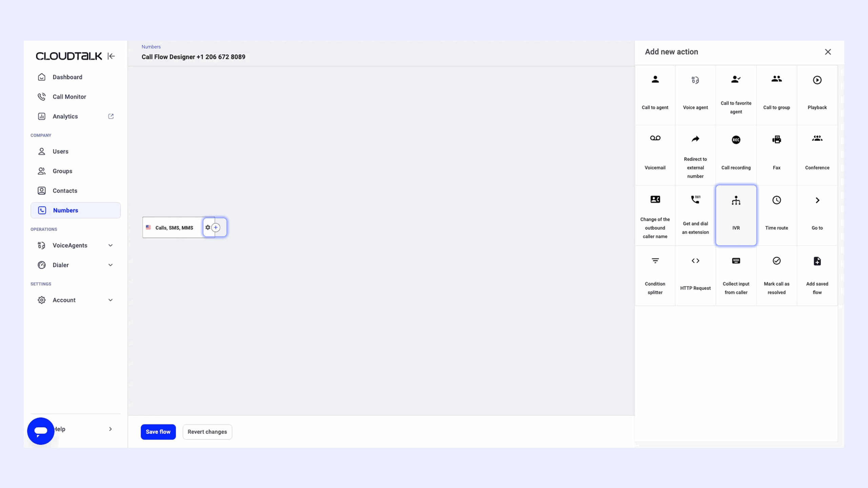The height and width of the screenshot is (488, 868).
Task: Expand the VoiceAgents menu
Action: [110, 245]
